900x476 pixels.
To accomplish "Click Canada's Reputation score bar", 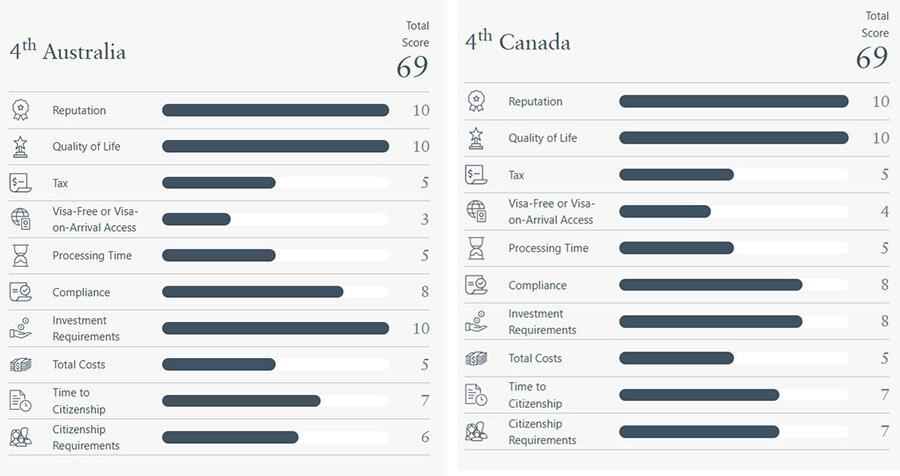I will click(734, 102).
